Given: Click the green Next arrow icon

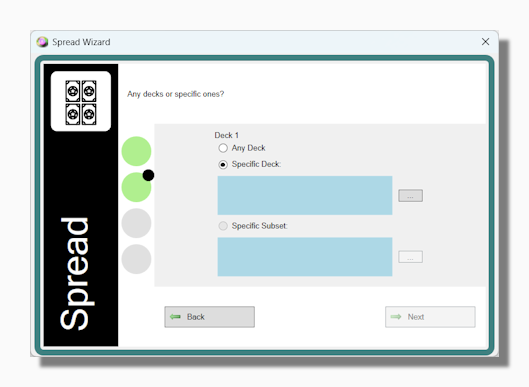Looking at the screenshot, I should [x=396, y=316].
